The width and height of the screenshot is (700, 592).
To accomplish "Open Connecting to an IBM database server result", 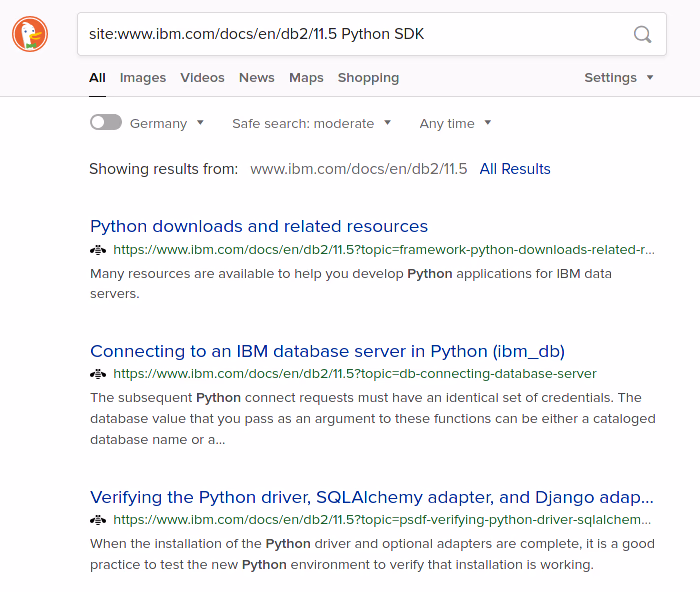I will pos(327,351).
